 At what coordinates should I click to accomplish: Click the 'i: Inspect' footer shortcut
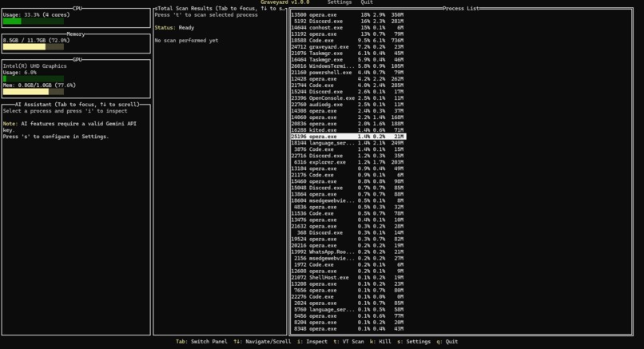click(x=312, y=342)
